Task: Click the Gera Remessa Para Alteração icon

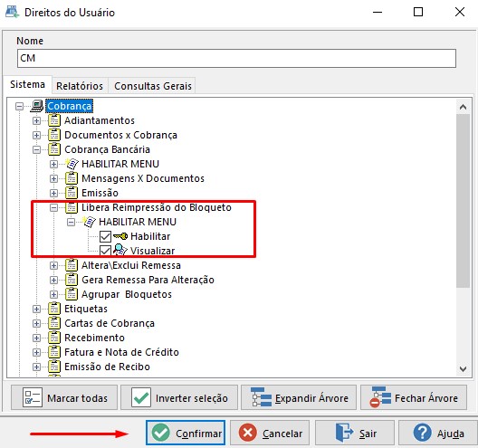Action: click(x=72, y=280)
